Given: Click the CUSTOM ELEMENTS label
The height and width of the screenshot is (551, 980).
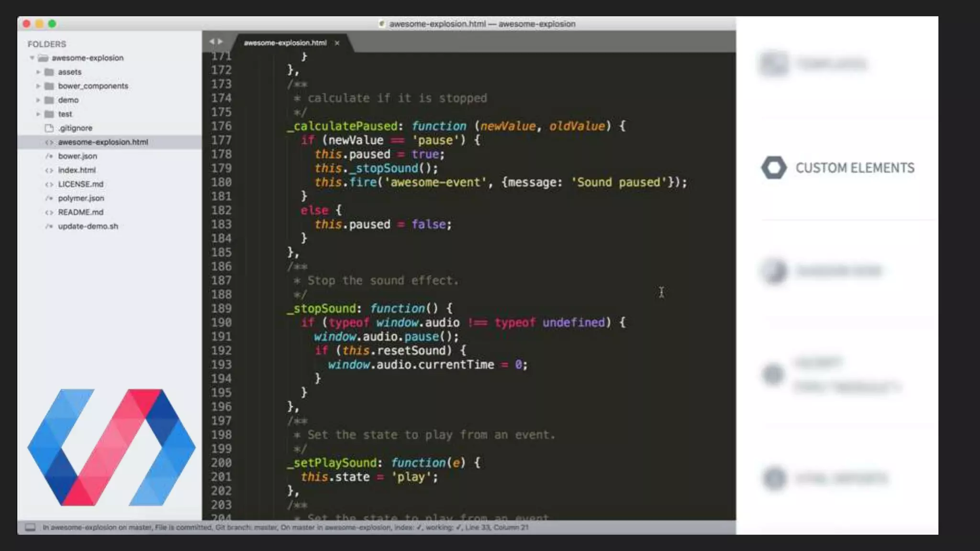Looking at the screenshot, I should (855, 168).
